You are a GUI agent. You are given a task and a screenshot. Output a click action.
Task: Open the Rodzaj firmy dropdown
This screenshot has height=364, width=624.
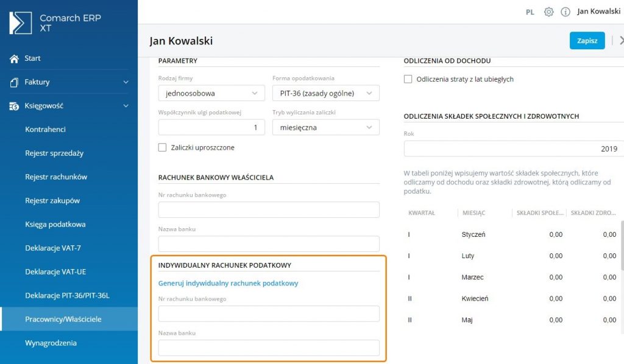[x=211, y=93]
